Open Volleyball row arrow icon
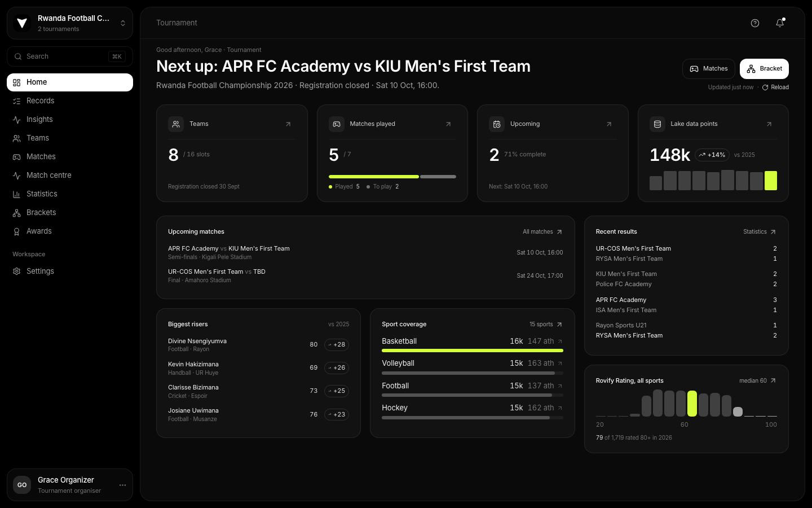 tap(560, 364)
